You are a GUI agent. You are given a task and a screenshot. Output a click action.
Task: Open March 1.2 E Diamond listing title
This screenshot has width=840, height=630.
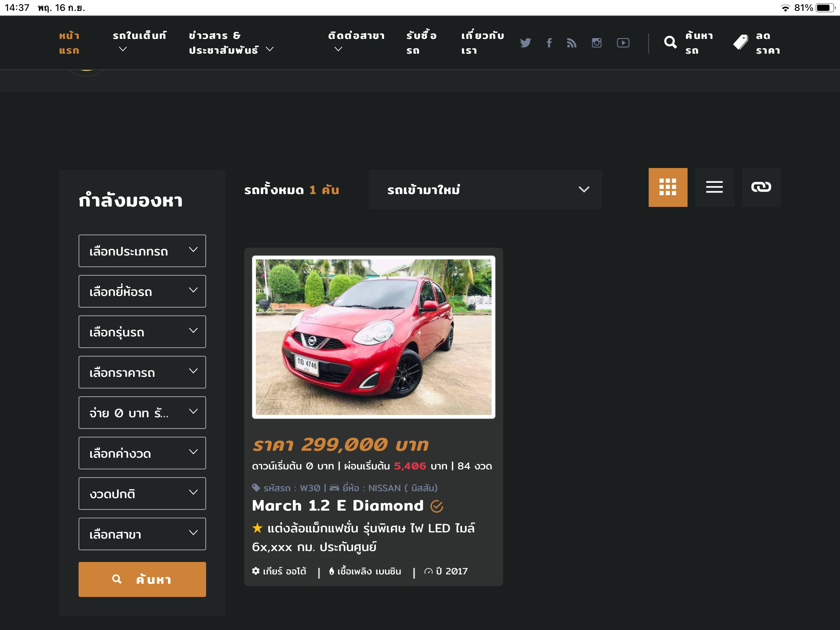[x=338, y=506]
